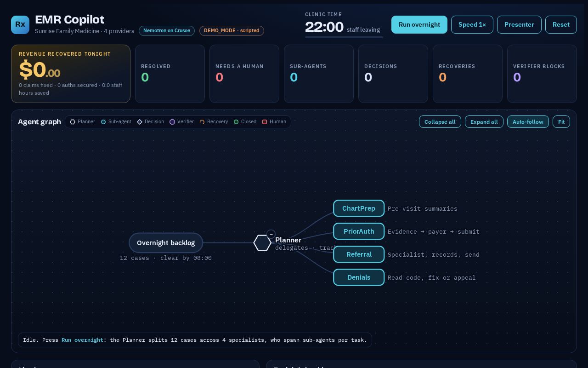Click the Nemotron on Crusoe badge
This screenshot has width=588, height=368.
point(167,31)
